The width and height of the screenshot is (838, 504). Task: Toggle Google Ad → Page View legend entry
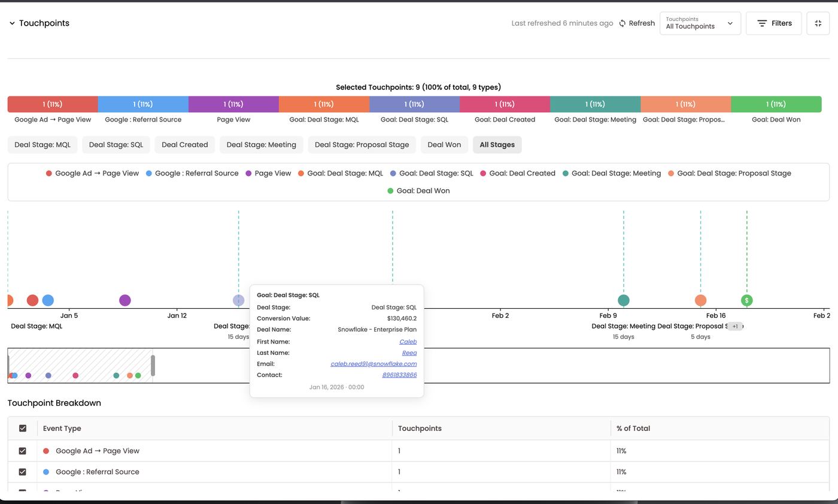point(92,174)
